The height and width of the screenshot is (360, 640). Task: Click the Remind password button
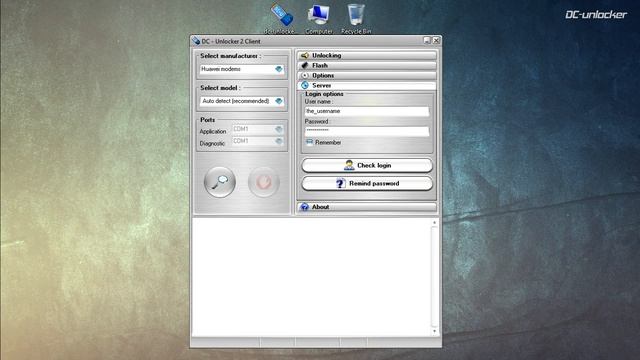pyautogui.click(x=367, y=183)
